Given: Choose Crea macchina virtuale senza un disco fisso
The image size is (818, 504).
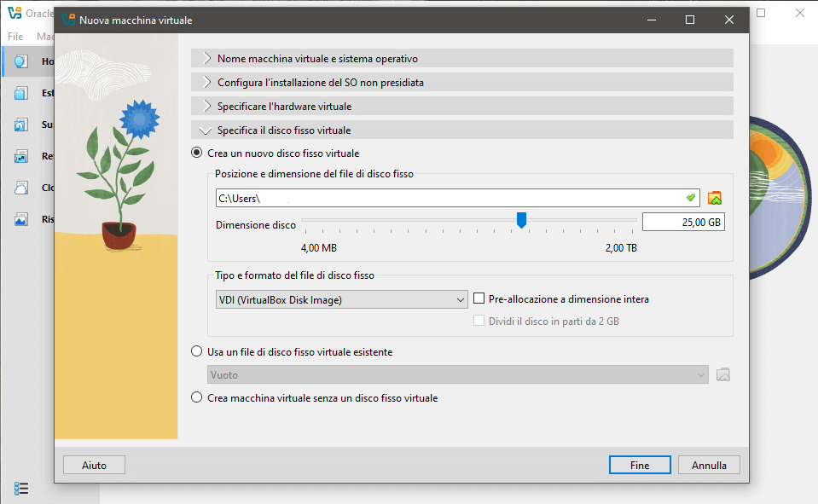Looking at the screenshot, I should (x=196, y=397).
